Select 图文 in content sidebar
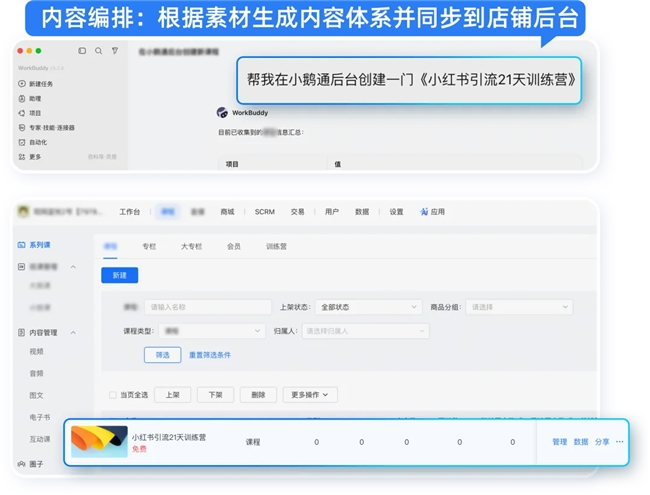 [x=36, y=396]
